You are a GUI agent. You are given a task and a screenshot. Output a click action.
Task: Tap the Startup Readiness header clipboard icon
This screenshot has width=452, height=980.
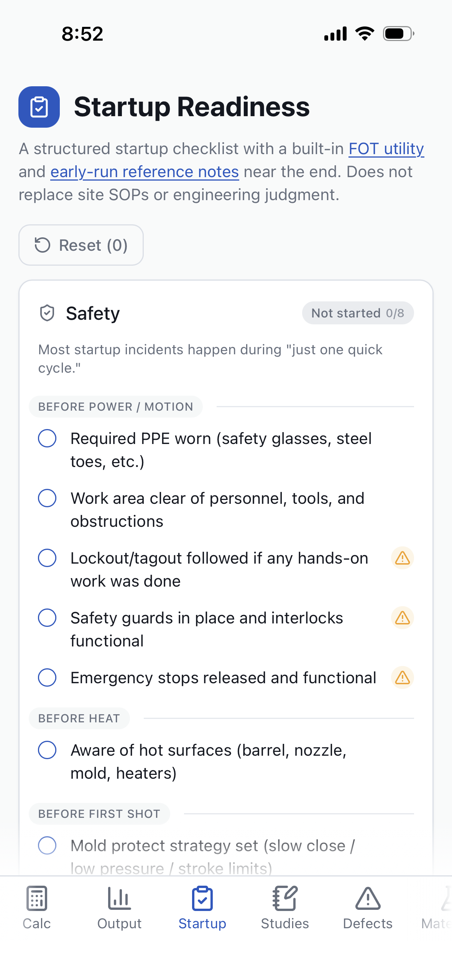pos(39,107)
